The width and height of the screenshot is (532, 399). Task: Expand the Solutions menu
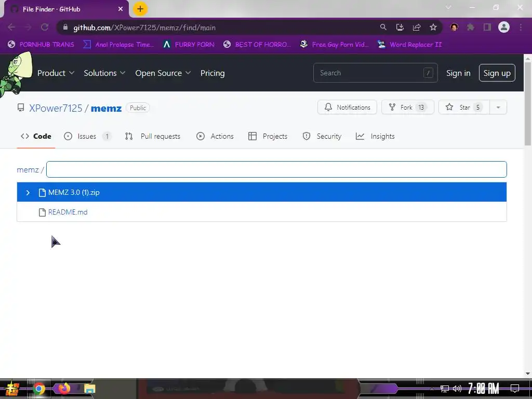[104, 73]
